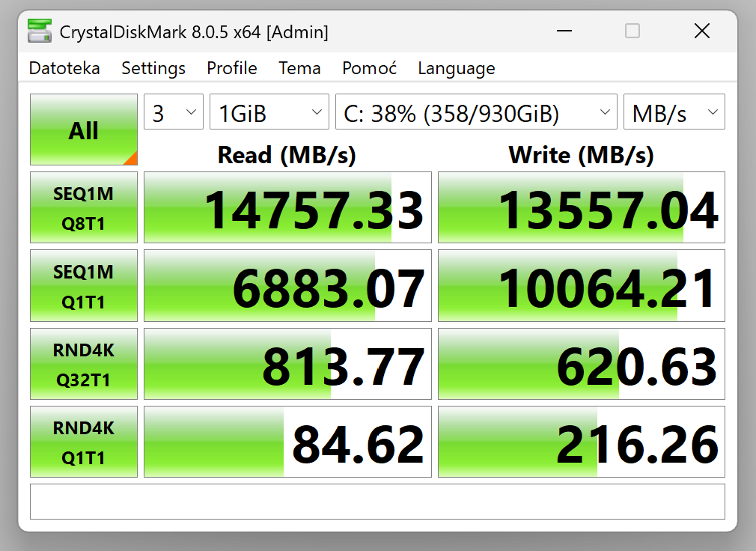Click the 216.26 random write result
Image resolution: width=756 pixels, height=551 pixels.
point(582,441)
